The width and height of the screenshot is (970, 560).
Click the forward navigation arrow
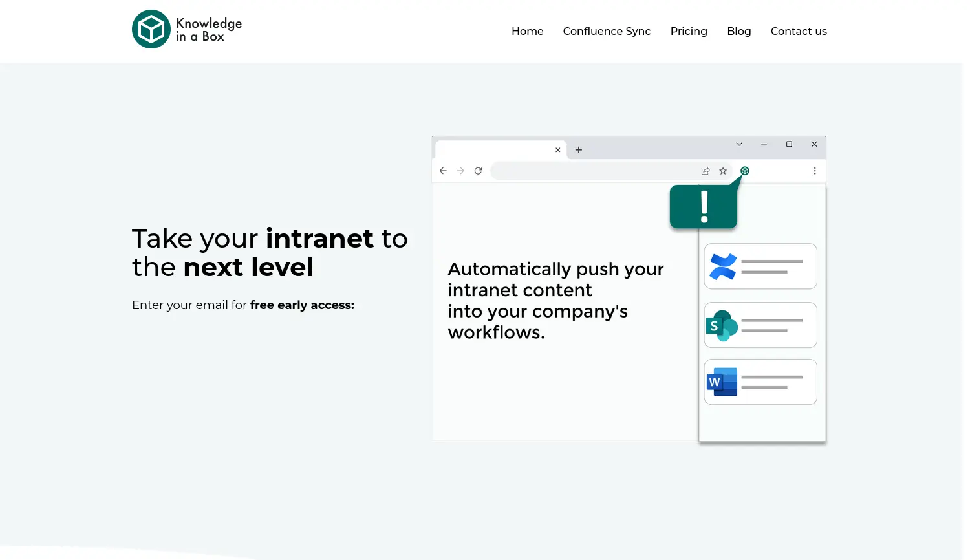click(460, 171)
